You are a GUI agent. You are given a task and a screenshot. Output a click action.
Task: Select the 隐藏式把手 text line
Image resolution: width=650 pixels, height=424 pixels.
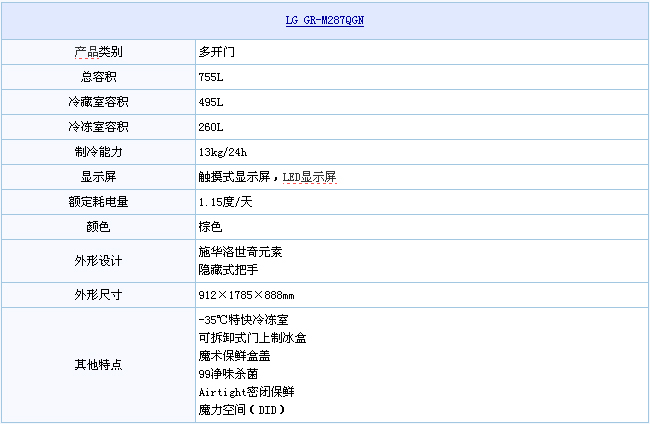(x=229, y=269)
